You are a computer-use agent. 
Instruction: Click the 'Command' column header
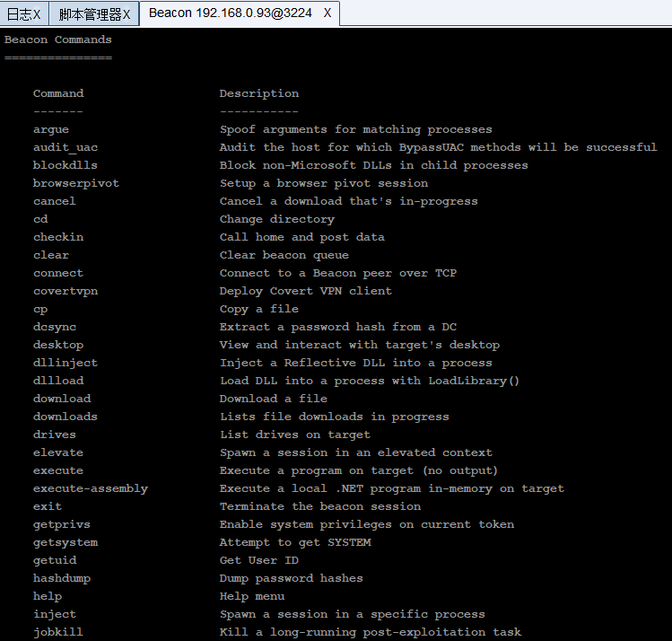tap(58, 93)
